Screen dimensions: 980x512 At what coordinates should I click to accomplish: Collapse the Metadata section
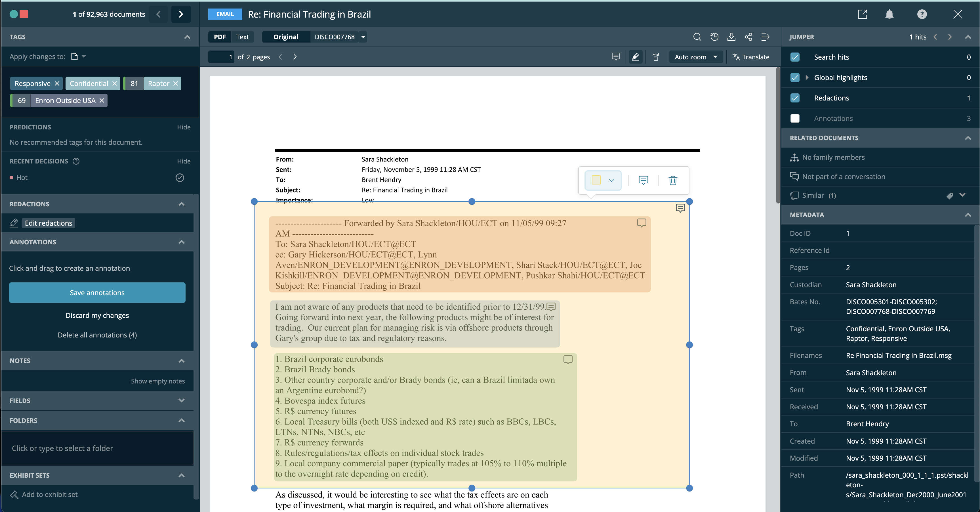point(968,215)
